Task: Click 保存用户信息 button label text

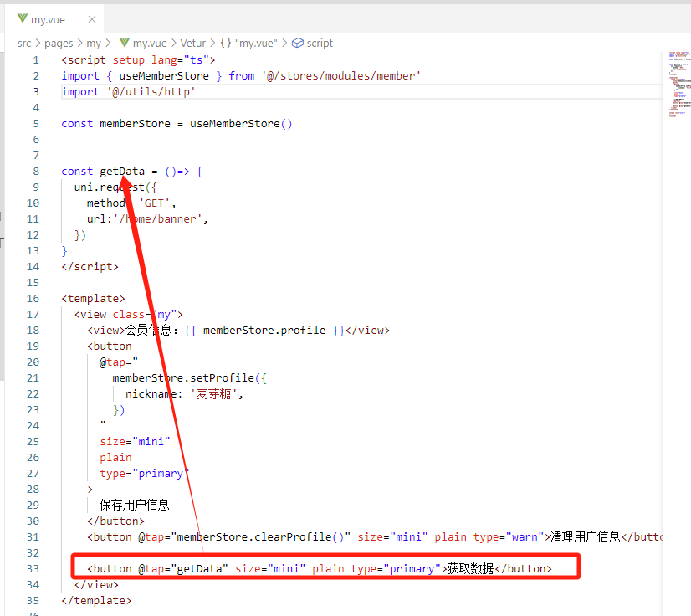Action: click(135, 505)
